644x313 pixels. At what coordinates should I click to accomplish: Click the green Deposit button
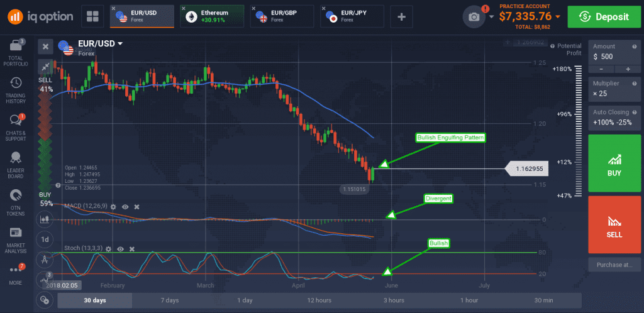coord(604,16)
